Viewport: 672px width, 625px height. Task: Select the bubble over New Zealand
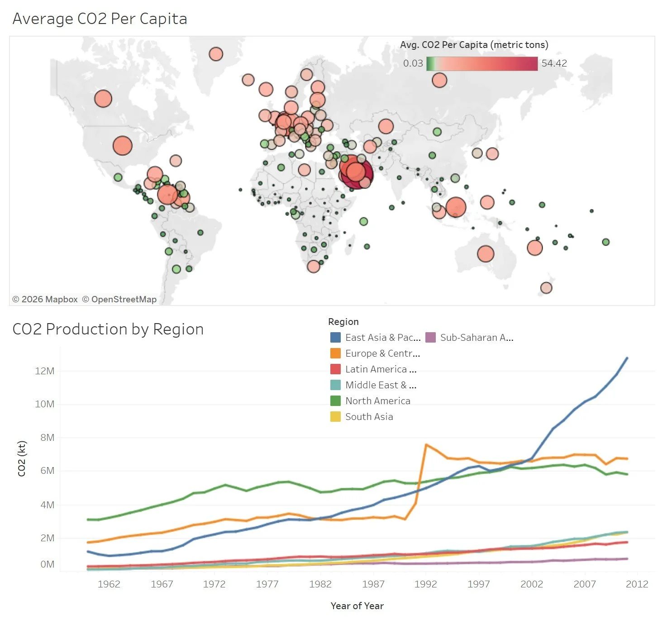[x=546, y=288]
